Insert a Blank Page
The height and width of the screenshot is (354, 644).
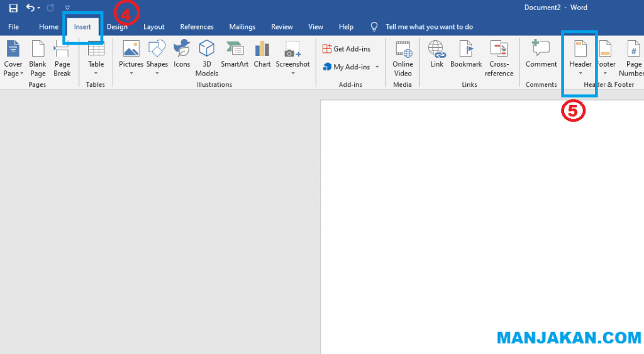[38, 58]
